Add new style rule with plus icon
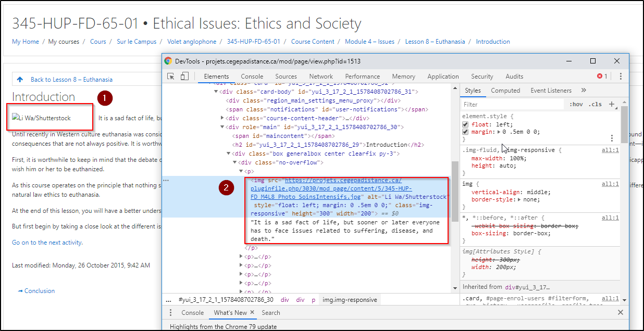 pyautogui.click(x=612, y=104)
